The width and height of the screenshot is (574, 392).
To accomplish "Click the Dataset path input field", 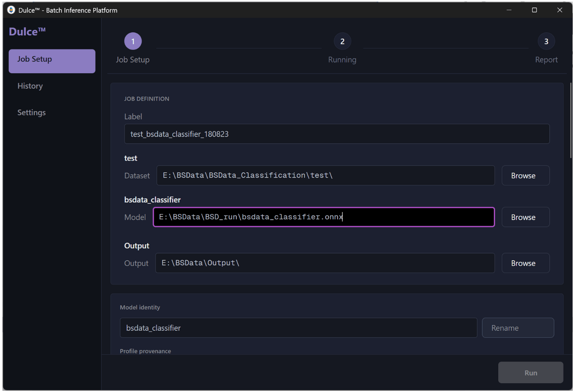I will click(x=326, y=175).
